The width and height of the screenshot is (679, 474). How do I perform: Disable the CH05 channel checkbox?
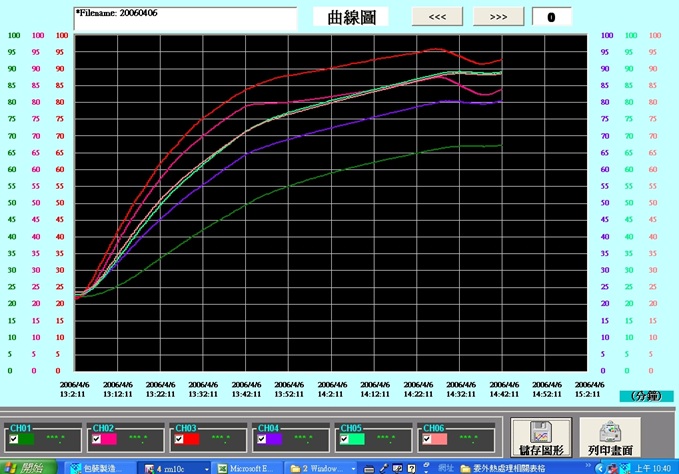coord(344,439)
